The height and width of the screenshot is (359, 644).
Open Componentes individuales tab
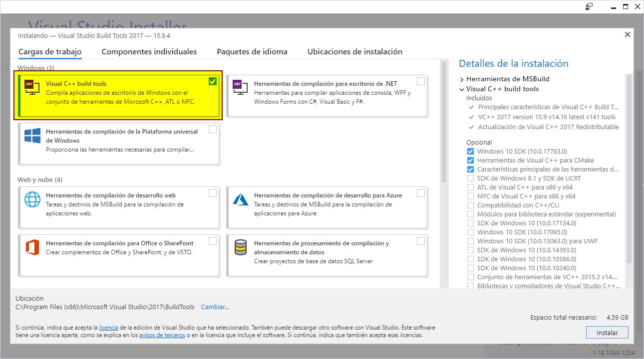(149, 52)
